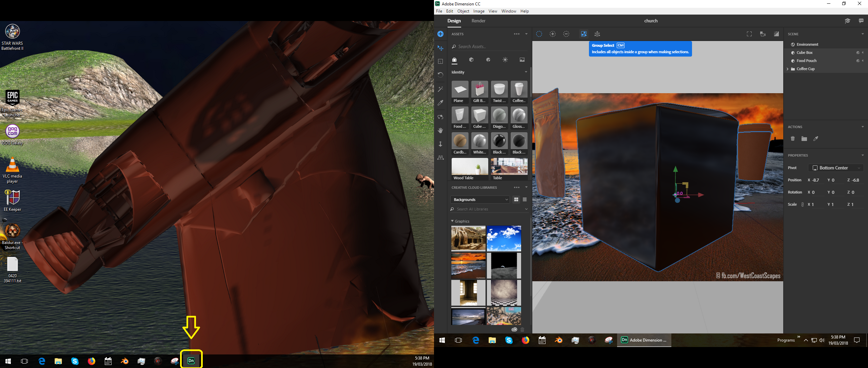Show Materials filter sphere icon in Assets
Screen dimensions: 868x368
(488, 60)
